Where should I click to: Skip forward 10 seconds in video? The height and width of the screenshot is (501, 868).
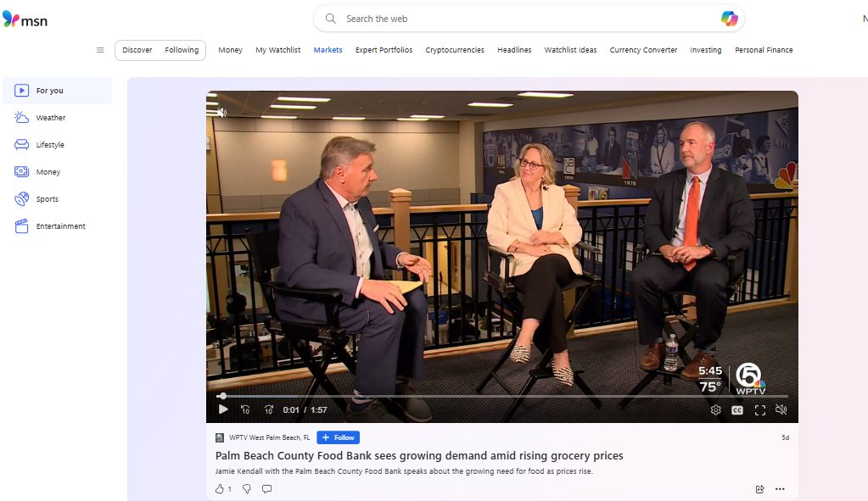(268, 409)
